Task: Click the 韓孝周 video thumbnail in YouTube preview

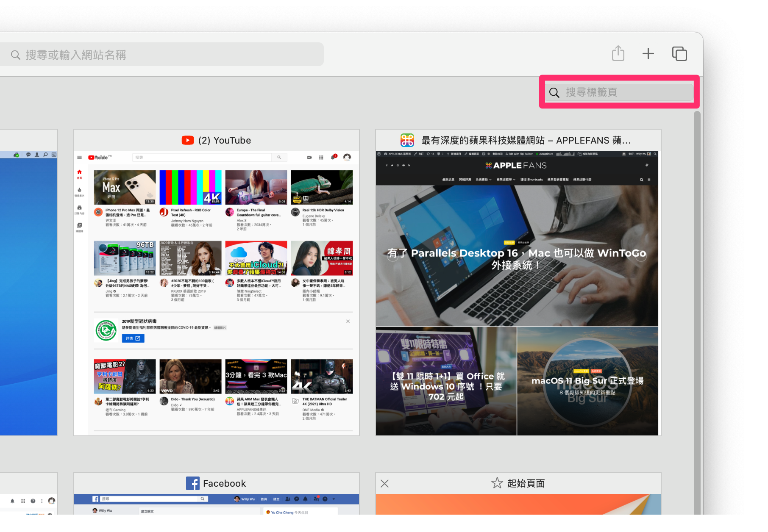Action: pyautogui.click(x=322, y=258)
